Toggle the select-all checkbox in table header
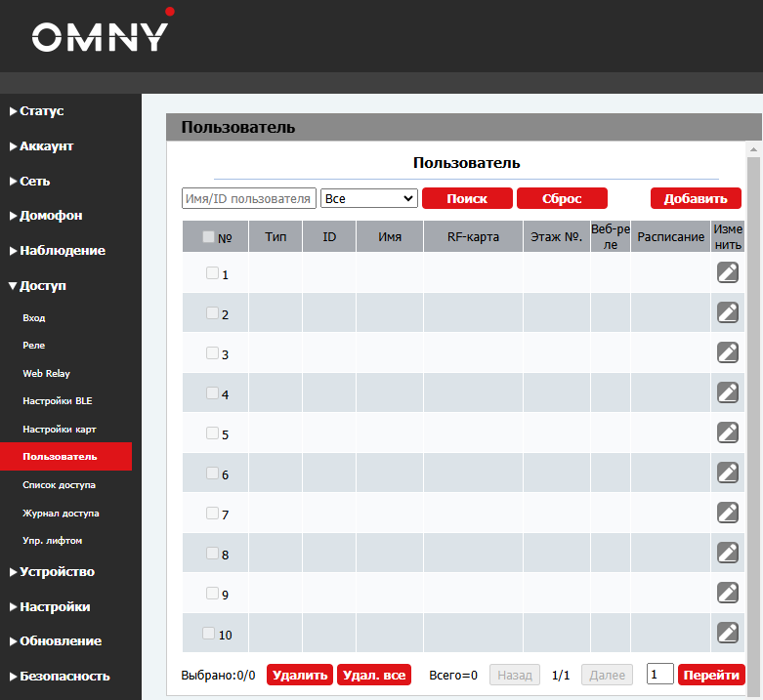Image resolution: width=763 pixels, height=700 pixels. coord(208,236)
